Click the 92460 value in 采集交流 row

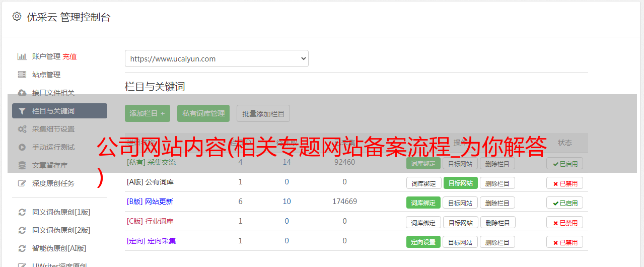coord(344,162)
